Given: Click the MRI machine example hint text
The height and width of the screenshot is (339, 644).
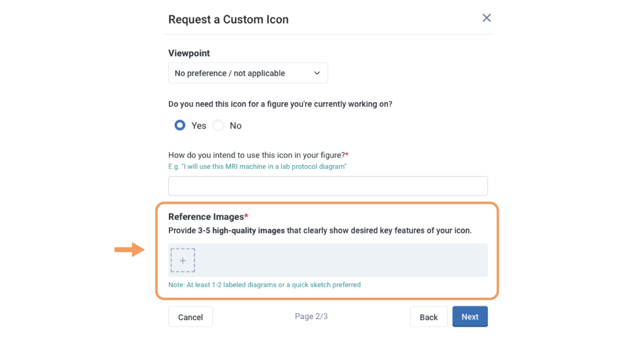Looking at the screenshot, I should 257,167.
